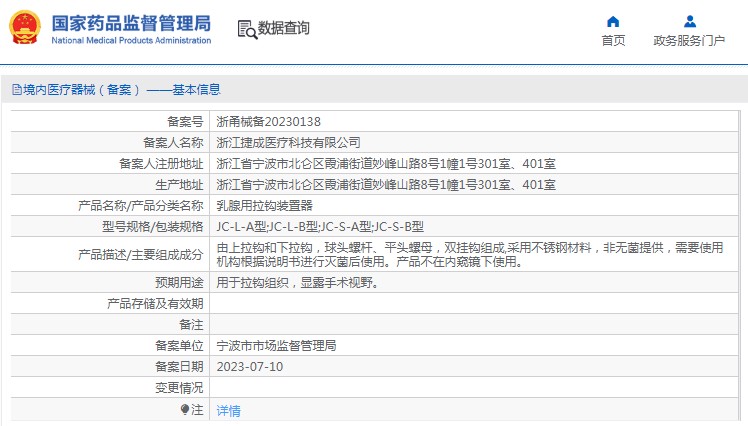Viewport: 748px width, 426px height.
Task: Select 浙江捷成医疗科技有限公司 value
Action: [x=289, y=143]
